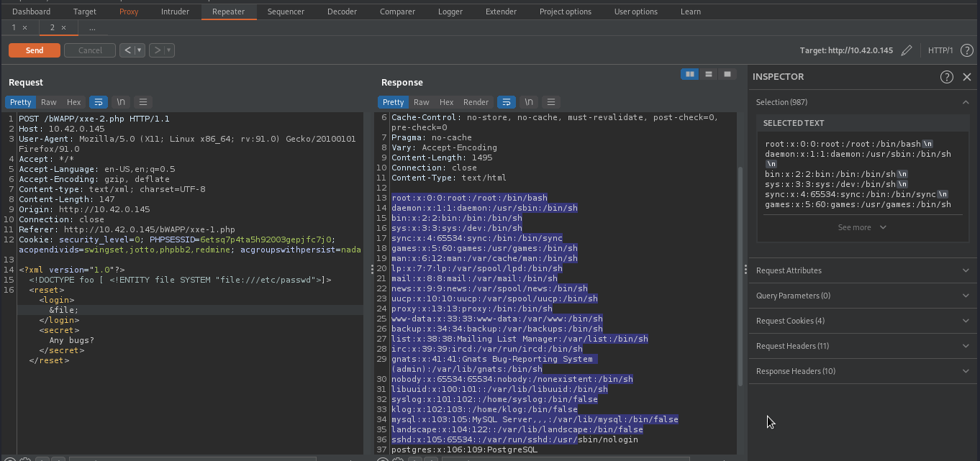Select top-bottom split layout icon

click(709, 74)
